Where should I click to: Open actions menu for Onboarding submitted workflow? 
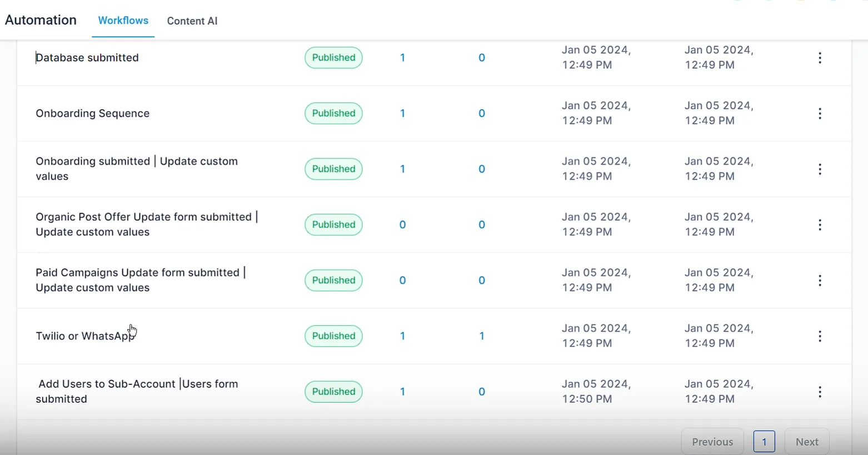click(x=820, y=169)
